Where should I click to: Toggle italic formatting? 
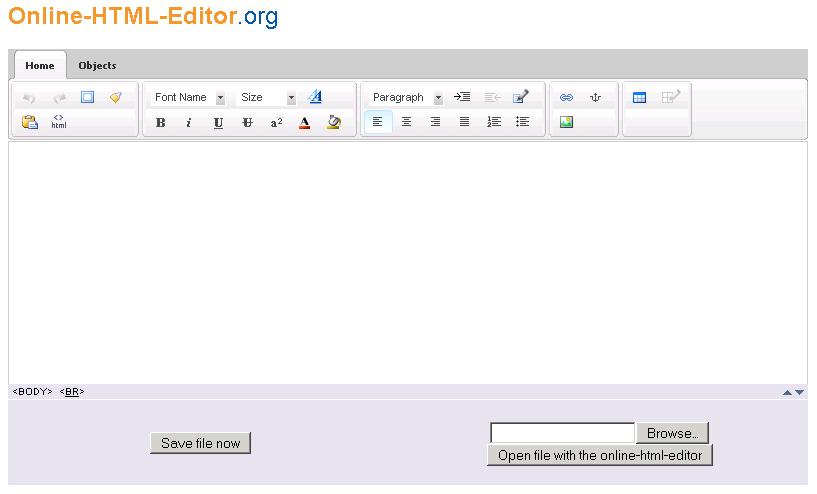189,122
